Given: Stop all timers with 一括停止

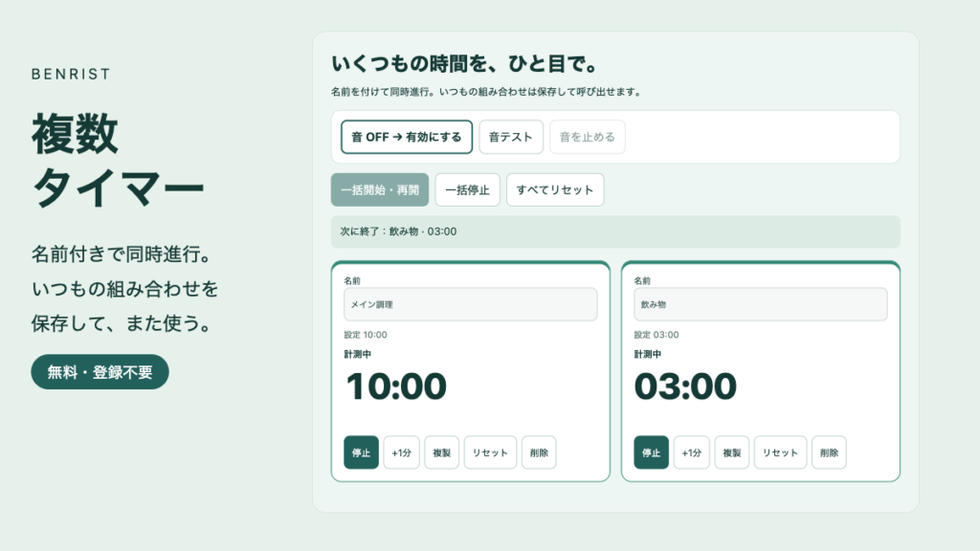Looking at the screenshot, I should click(x=467, y=190).
